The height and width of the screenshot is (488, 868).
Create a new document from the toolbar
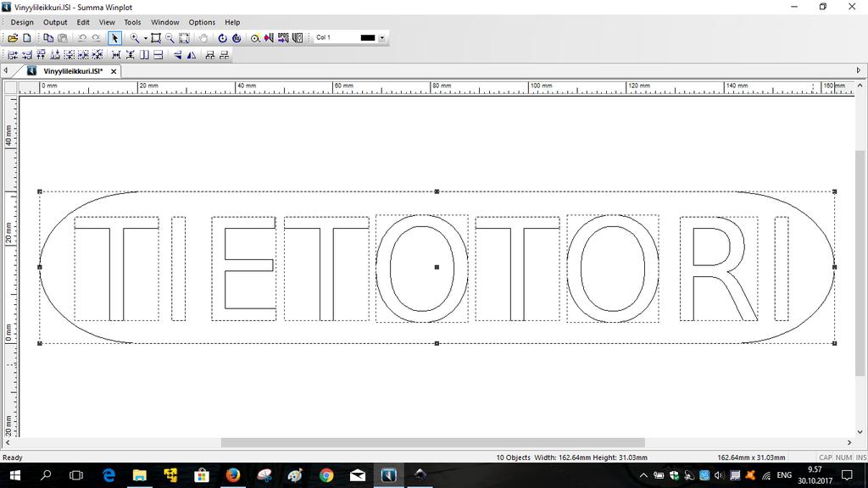click(x=26, y=38)
